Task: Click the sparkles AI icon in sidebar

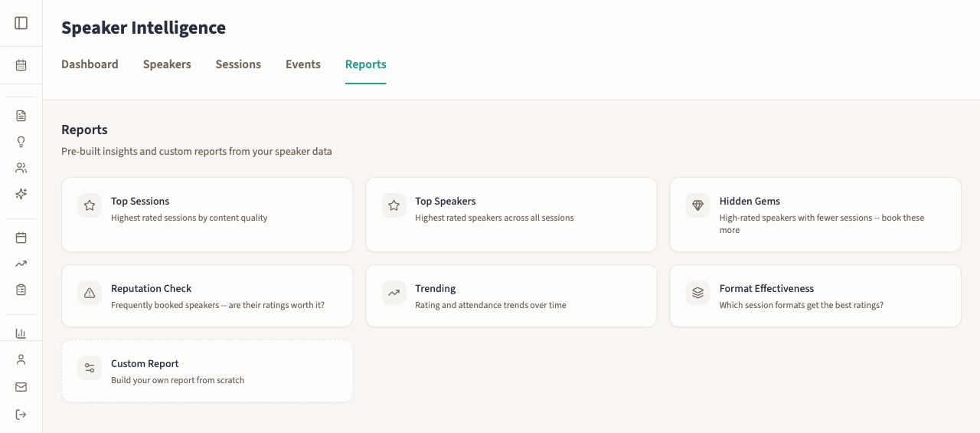Action: point(21,194)
